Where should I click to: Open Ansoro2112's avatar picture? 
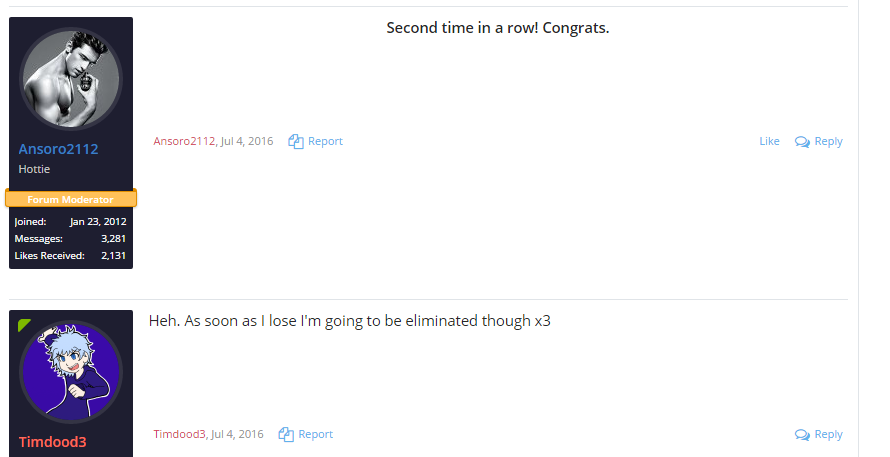point(71,78)
